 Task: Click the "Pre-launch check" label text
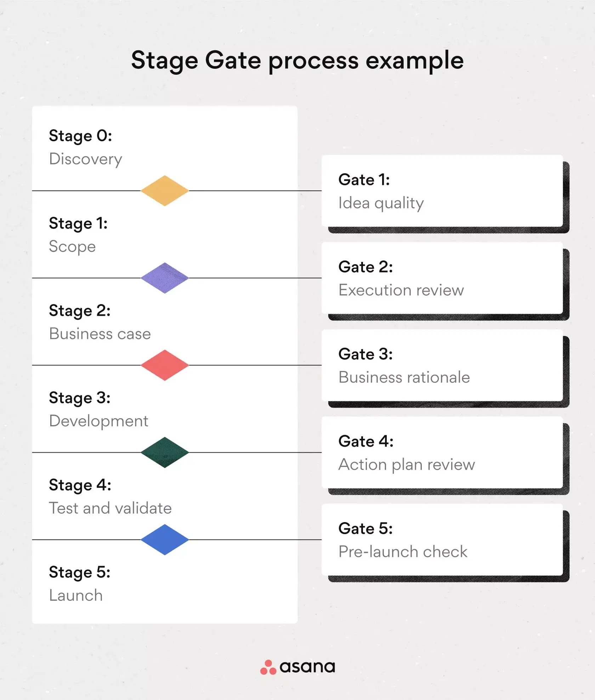[x=403, y=551]
